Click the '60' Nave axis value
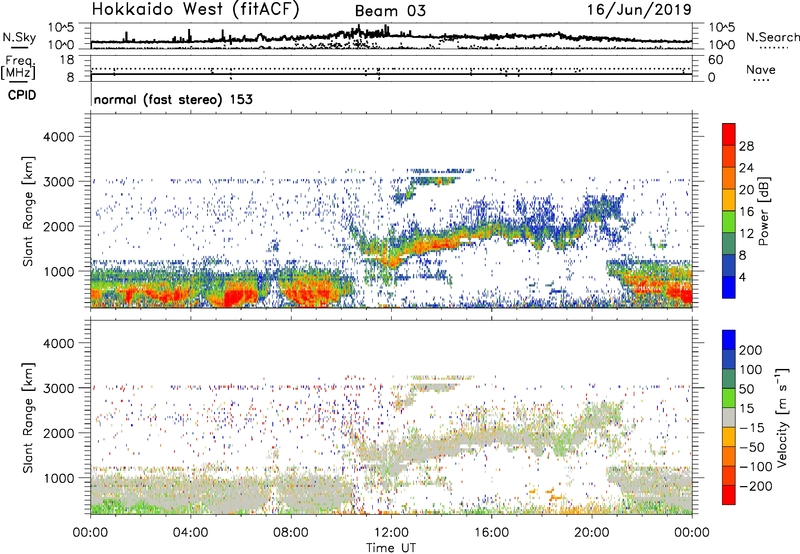The height and width of the screenshot is (554, 800). pos(715,60)
